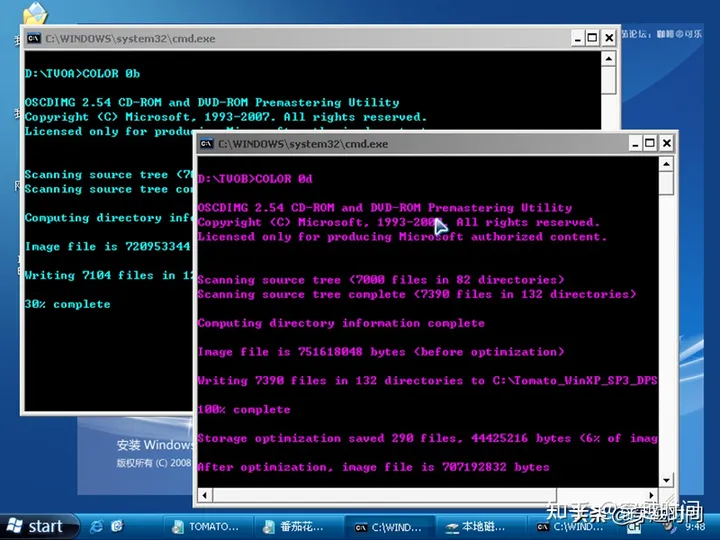Click scroll down arrow in front cmd window

(x=666, y=481)
